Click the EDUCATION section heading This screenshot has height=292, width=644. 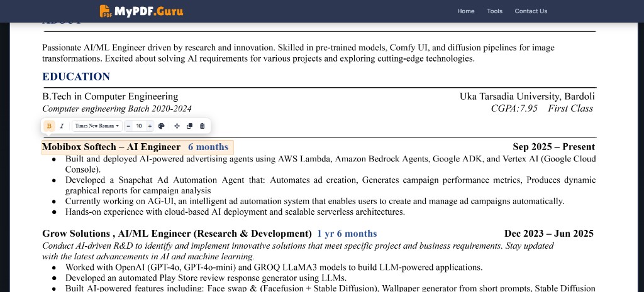[x=76, y=77]
